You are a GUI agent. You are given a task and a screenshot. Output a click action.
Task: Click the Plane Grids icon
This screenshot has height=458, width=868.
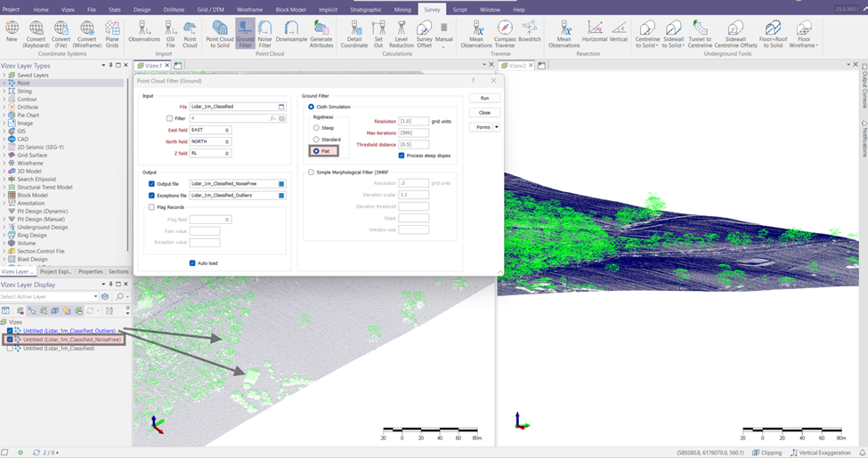112,34
